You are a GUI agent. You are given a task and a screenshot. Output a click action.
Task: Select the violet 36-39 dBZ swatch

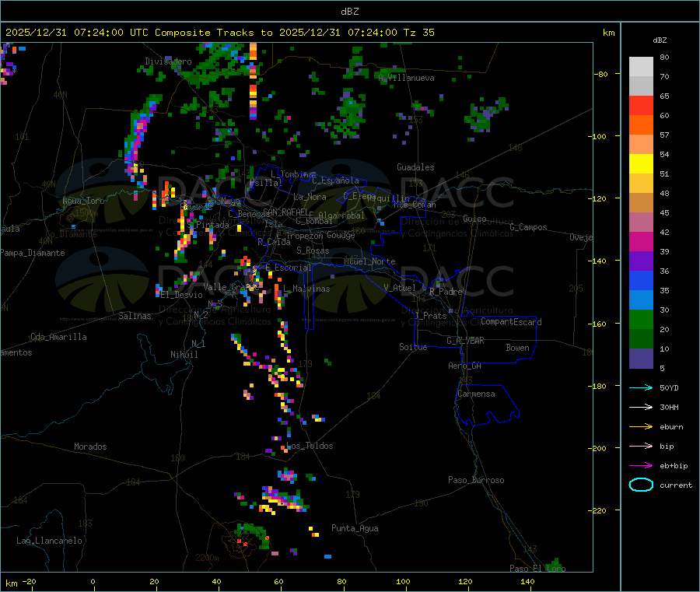(641, 261)
